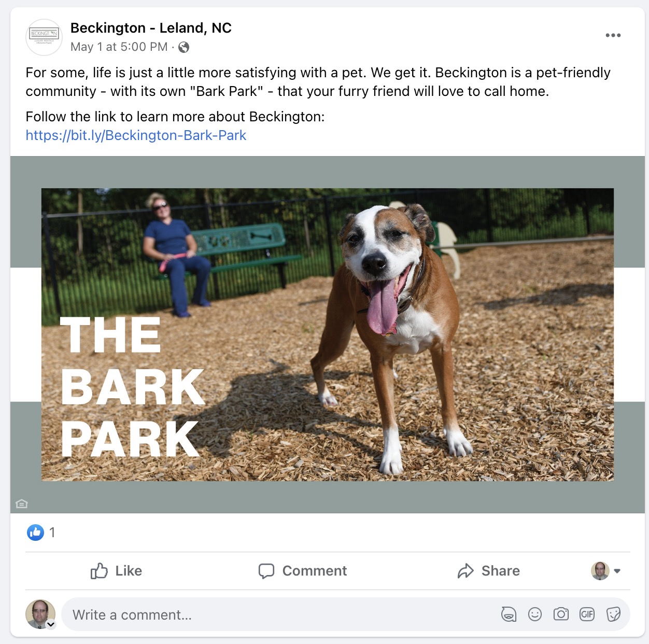The image size is (649, 644).
Task: Expand the commenter avatar chevron menu
Action: [x=51, y=624]
